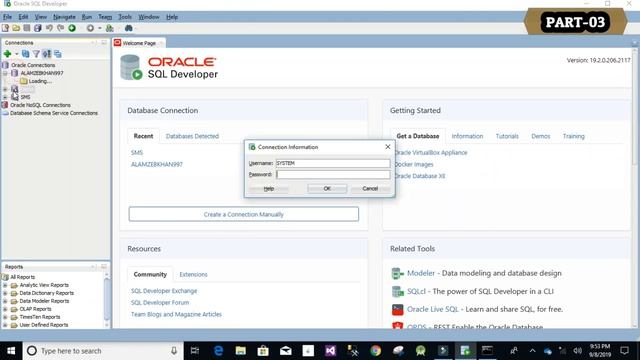Open the Tools menu
Viewport: 640px width, 360px height.
click(125, 17)
